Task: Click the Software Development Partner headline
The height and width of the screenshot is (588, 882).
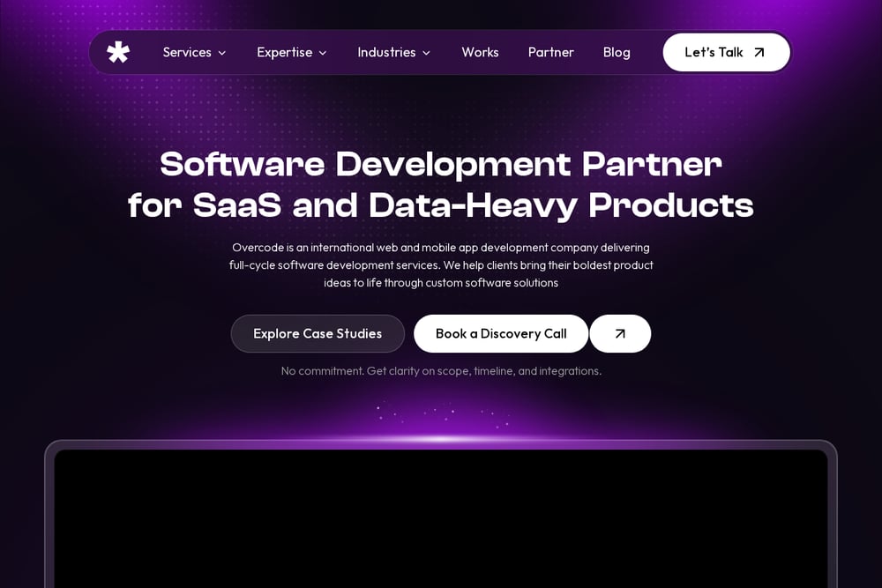Action: 440,184
